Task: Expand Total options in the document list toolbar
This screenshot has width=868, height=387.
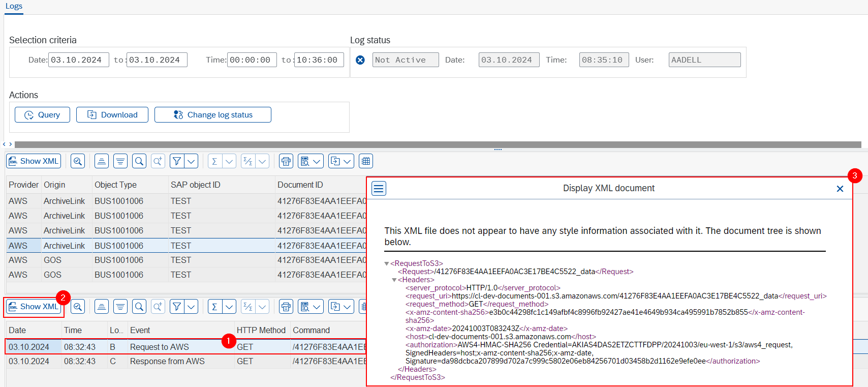Action: [229, 161]
